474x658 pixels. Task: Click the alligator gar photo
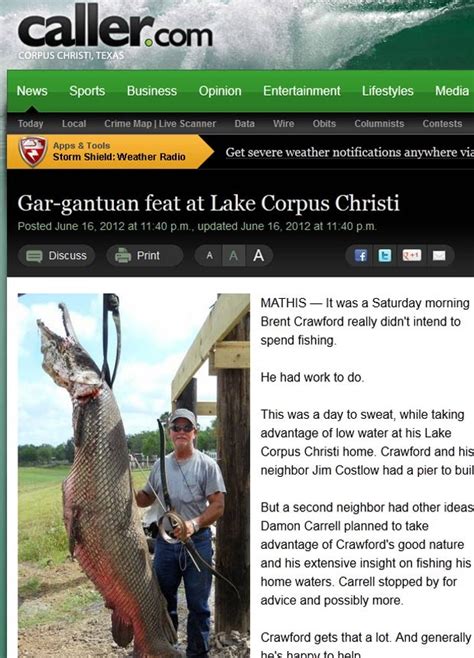point(134,475)
